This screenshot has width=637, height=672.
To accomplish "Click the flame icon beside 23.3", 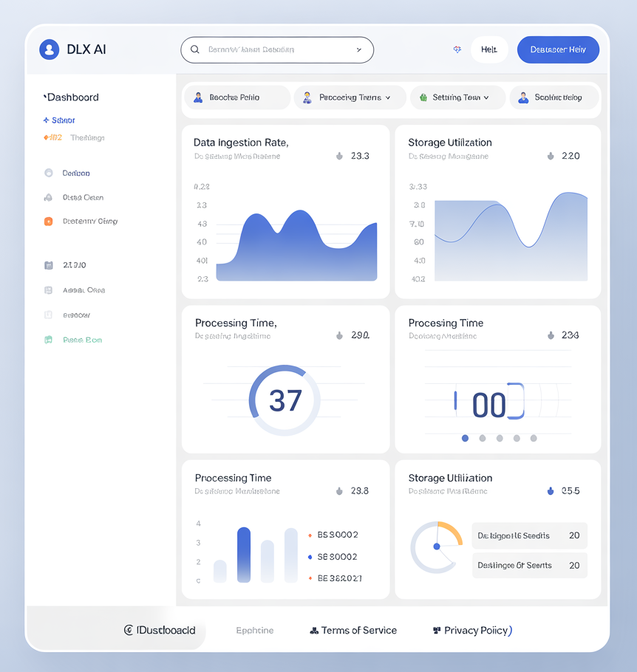I will click(339, 156).
